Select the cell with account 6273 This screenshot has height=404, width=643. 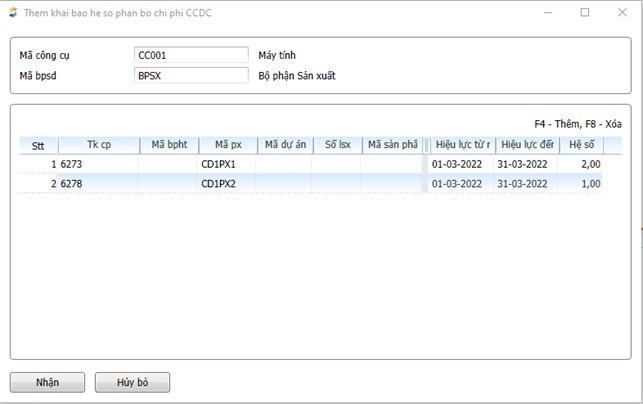point(98,164)
